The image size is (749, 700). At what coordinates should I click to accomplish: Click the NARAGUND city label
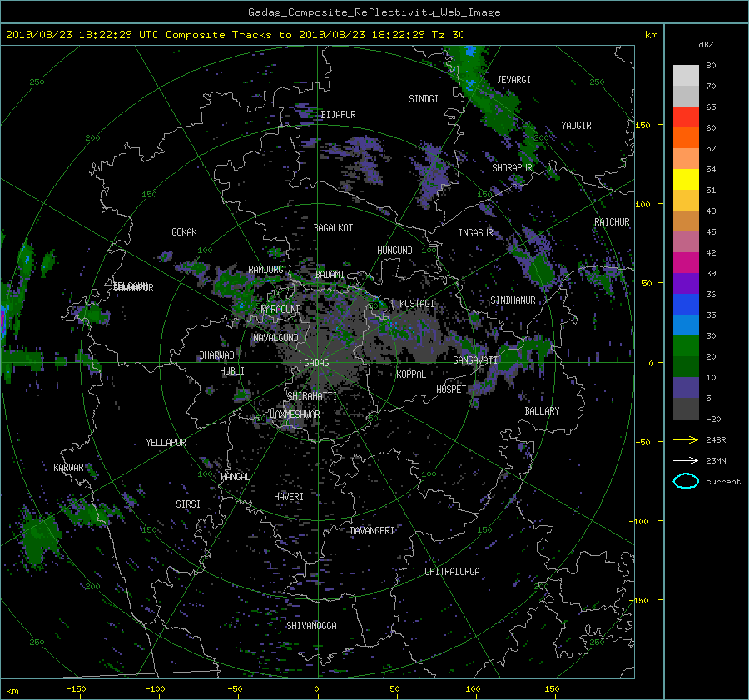pyautogui.click(x=281, y=310)
